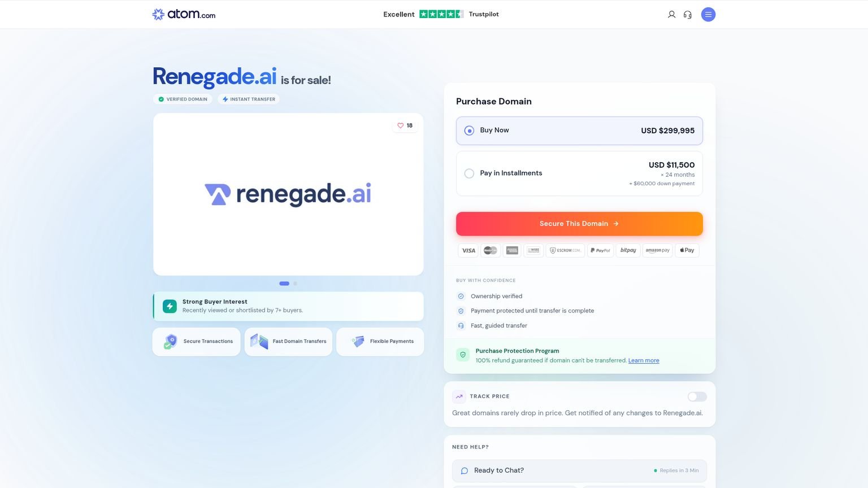Click the headset support icon
The height and width of the screenshot is (488, 868).
pos(688,15)
